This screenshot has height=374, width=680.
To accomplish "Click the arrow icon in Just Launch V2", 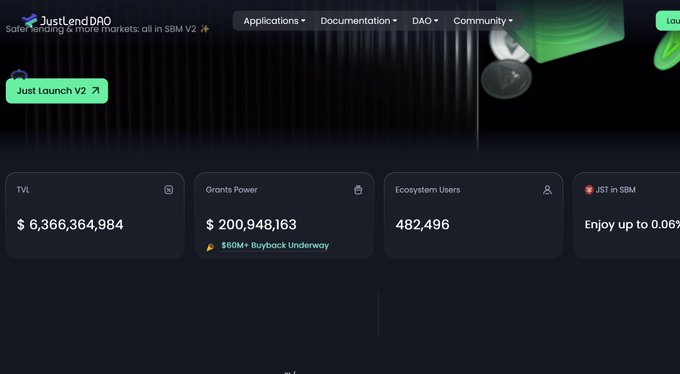I will pos(95,90).
